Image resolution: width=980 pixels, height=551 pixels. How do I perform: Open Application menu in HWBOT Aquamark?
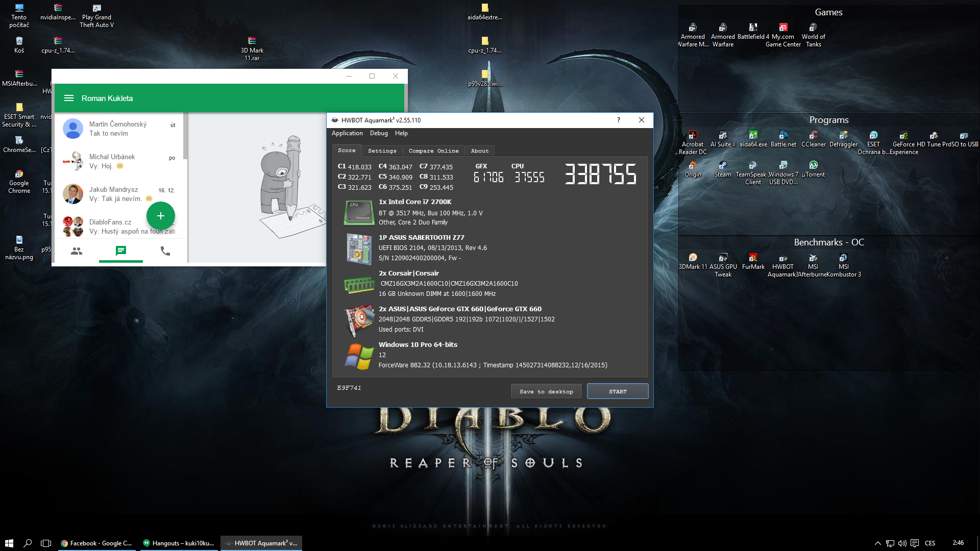tap(347, 133)
